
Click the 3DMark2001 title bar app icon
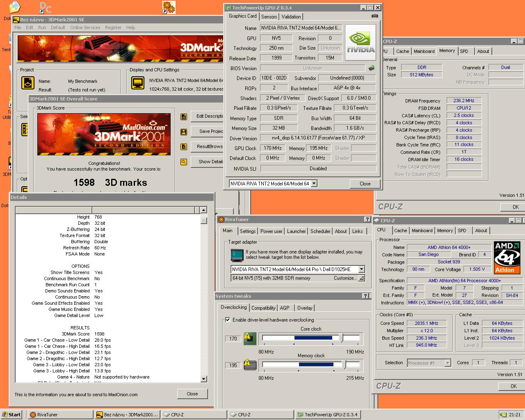pyautogui.click(x=16, y=20)
